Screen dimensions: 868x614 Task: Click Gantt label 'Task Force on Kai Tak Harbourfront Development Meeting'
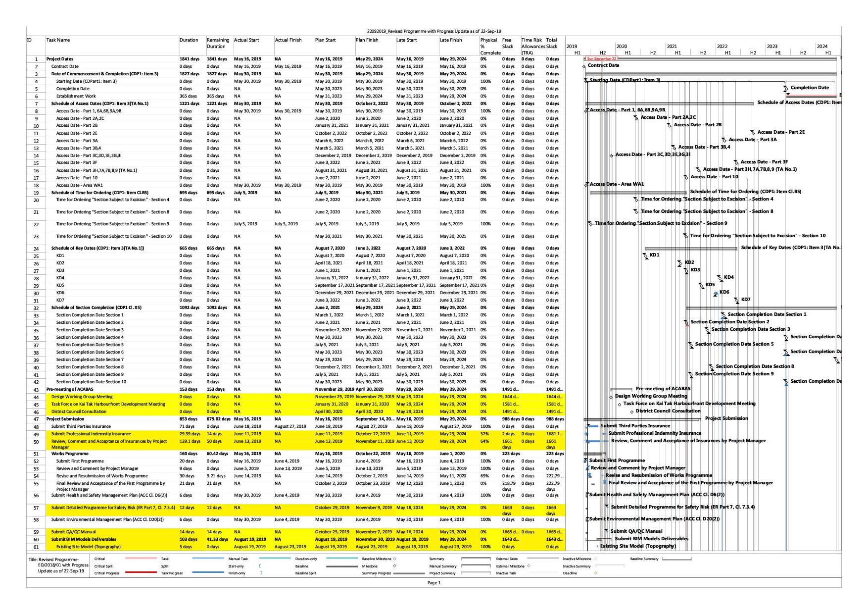[x=689, y=404]
